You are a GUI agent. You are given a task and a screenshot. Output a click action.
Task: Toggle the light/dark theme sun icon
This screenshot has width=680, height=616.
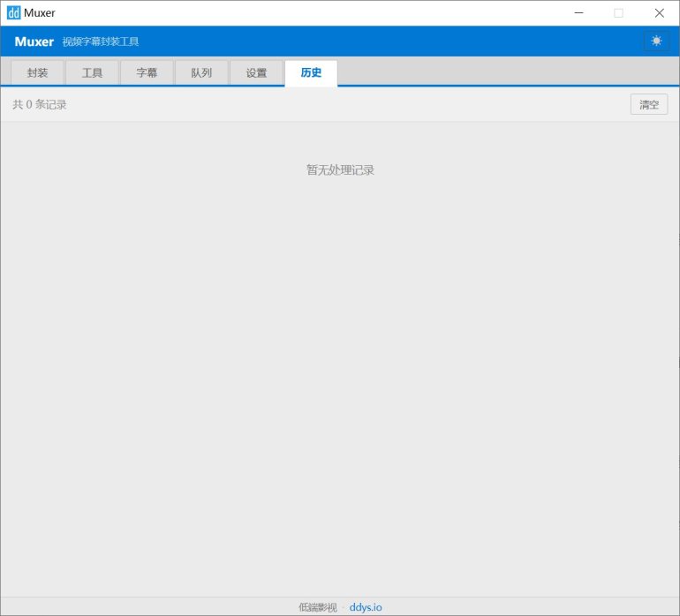pyautogui.click(x=656, y=41)
